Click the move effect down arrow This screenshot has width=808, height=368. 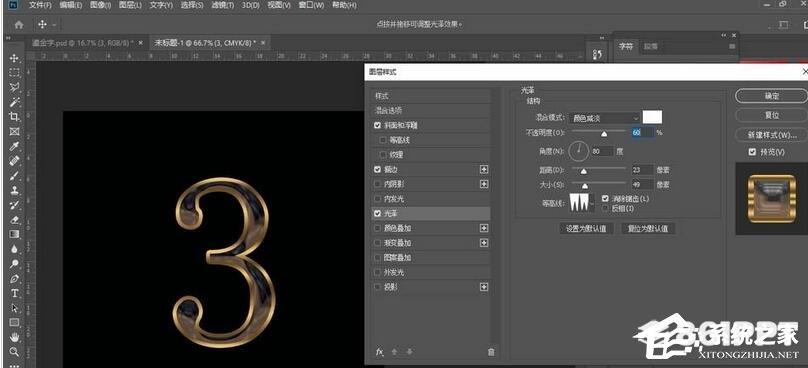[410, 352]
